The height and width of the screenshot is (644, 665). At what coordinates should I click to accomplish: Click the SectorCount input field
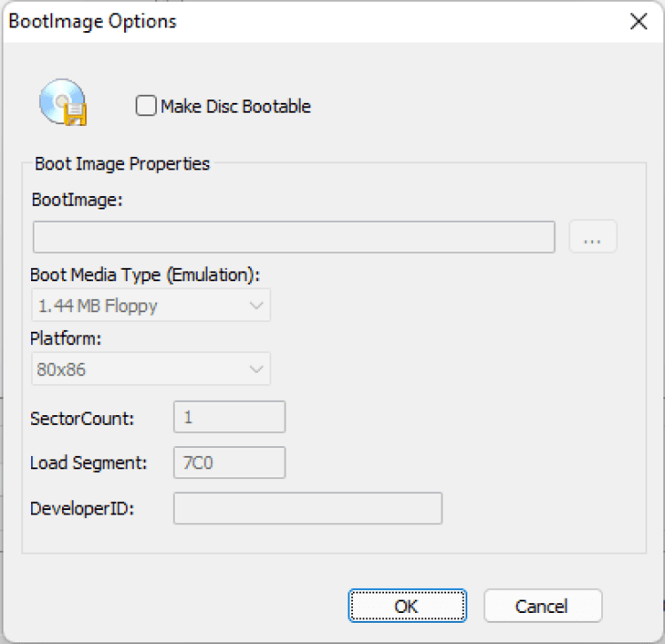pyautogui.click(x=229, y=417)
